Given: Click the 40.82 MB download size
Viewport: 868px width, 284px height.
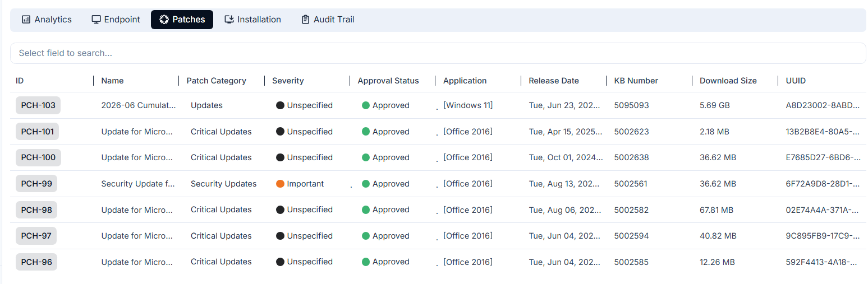Looking at the screenshot, I should tap(718, 236).
